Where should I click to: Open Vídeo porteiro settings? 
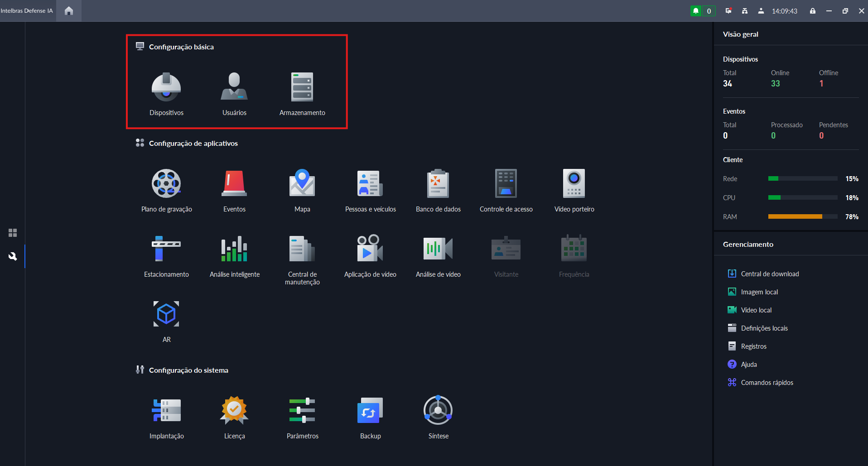[574, 184]
